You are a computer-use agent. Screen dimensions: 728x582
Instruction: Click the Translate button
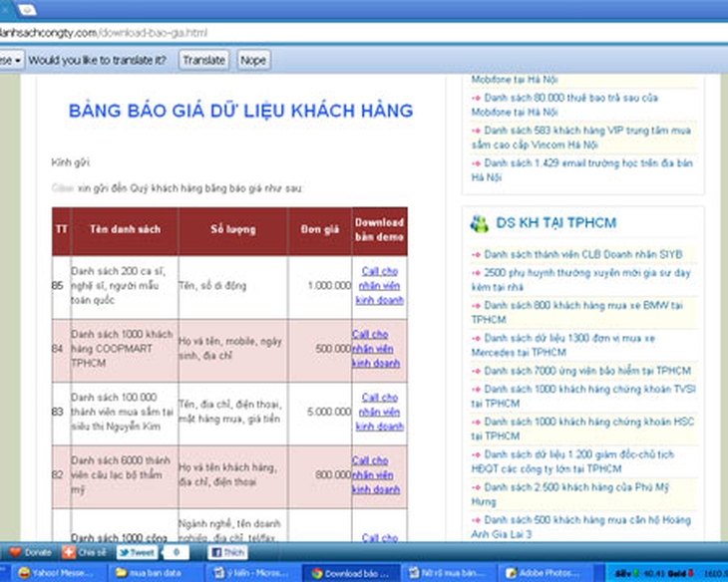(x=203, y=61)
